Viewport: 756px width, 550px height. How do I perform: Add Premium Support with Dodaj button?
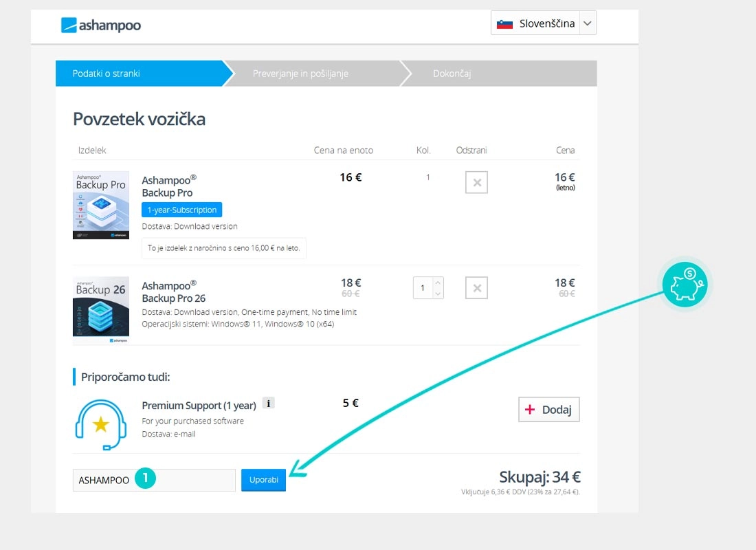[x=548, y=409]
